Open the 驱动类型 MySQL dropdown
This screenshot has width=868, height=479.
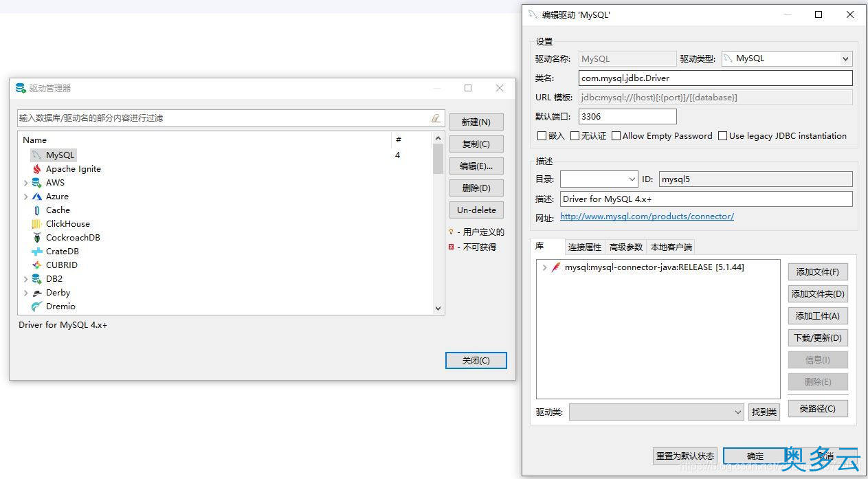click(x=787, y=59)
